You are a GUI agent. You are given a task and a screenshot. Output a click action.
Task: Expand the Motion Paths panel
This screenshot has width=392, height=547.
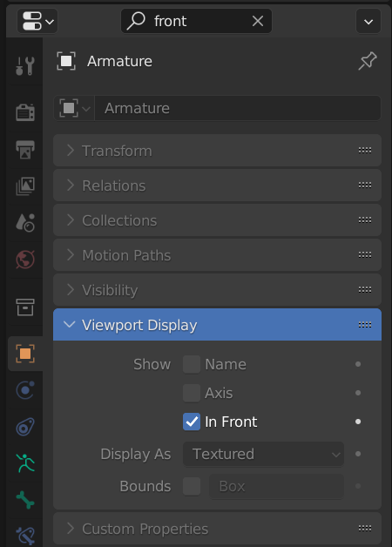point(217,255)
